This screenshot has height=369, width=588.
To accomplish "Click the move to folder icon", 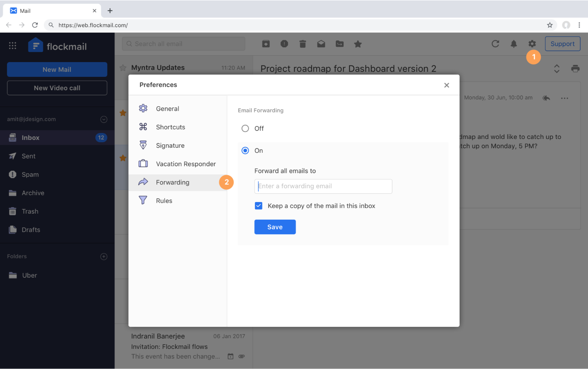I will click(339, 44).
